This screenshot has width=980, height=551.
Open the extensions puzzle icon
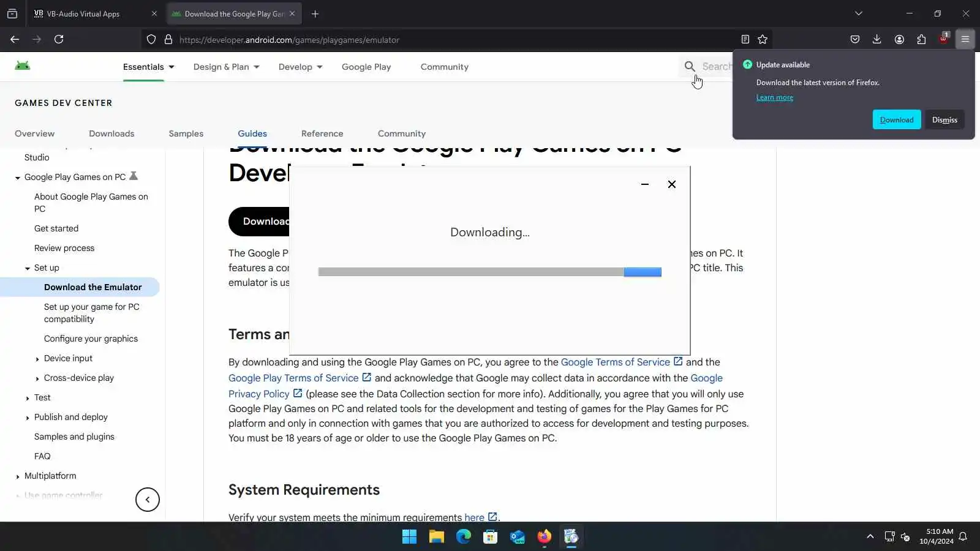pos(921,39)
